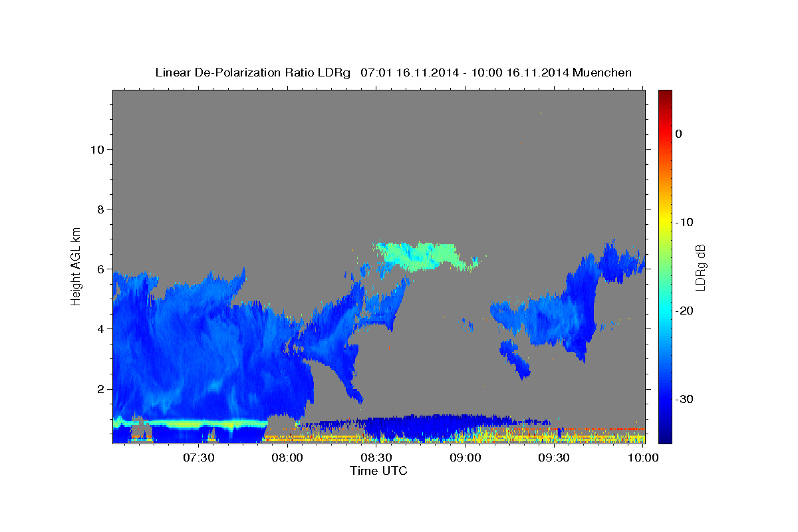
Task: Click the '09:00' time axis label
Action: (x=465, y=458)
